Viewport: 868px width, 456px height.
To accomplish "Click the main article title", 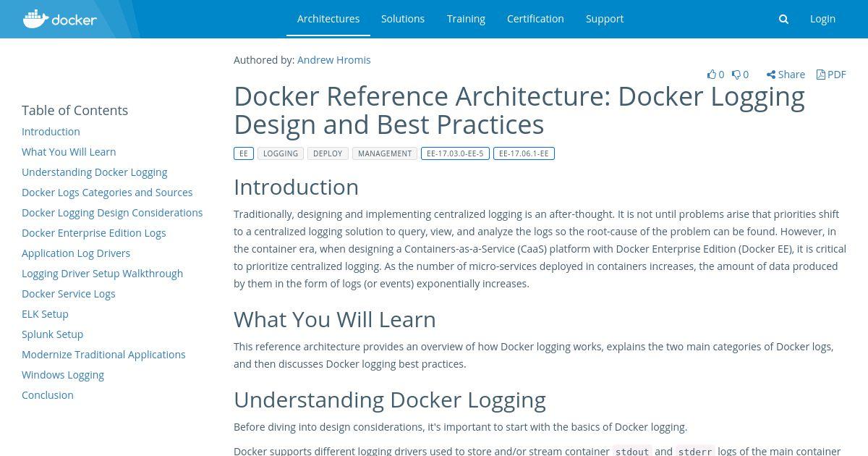I will tap(519, 110).
